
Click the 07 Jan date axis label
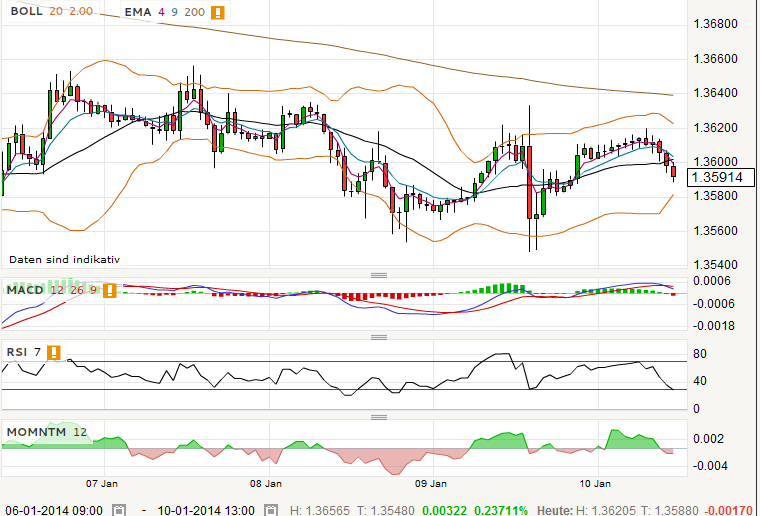coord(102,484)
